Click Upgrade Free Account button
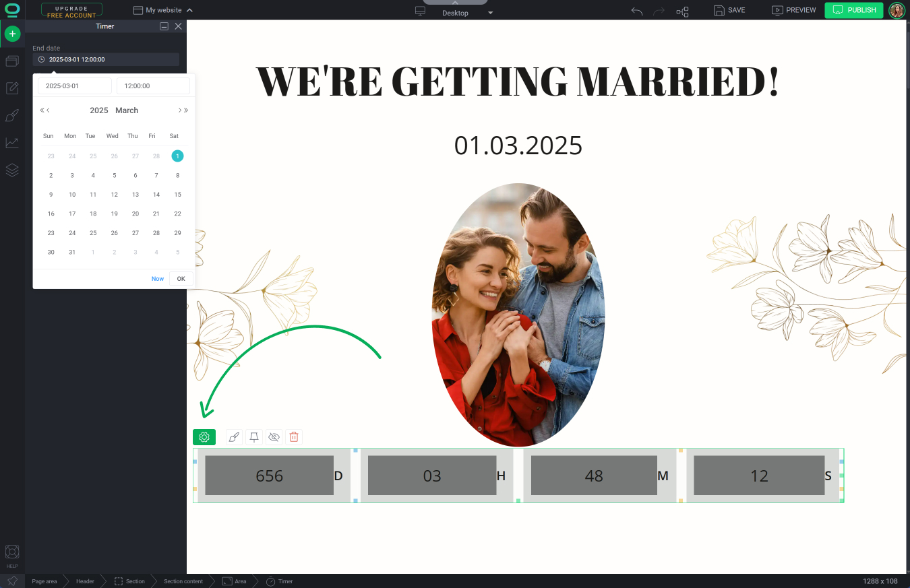Image resolution: width=910 pixels, height=588 pixels. click(x=71, y=10)
